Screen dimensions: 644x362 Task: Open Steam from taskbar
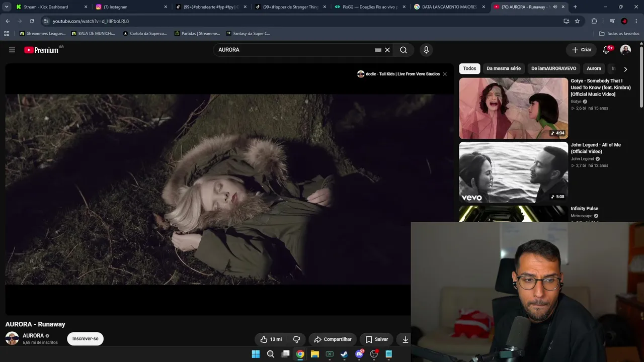344,354
